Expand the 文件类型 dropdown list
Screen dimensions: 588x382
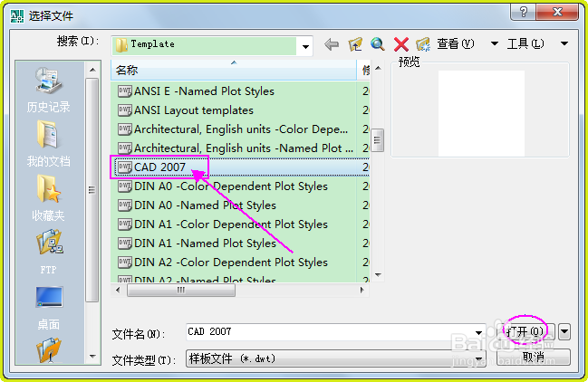click(478, 358)
